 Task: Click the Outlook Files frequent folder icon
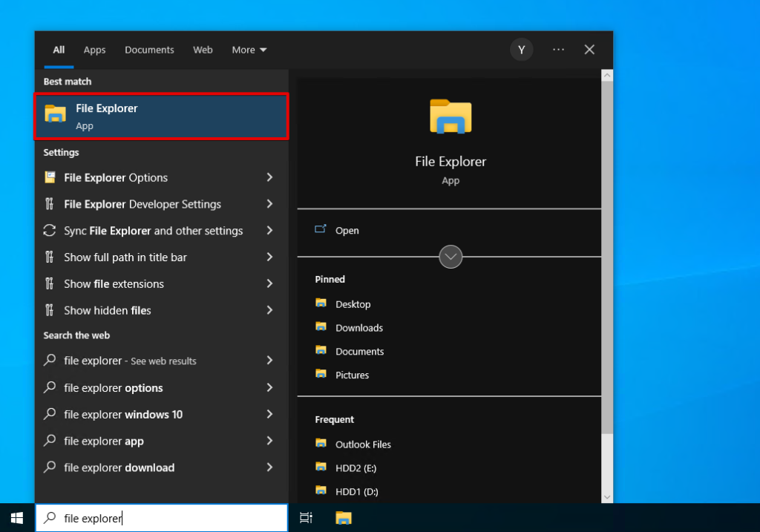[321, 444]
